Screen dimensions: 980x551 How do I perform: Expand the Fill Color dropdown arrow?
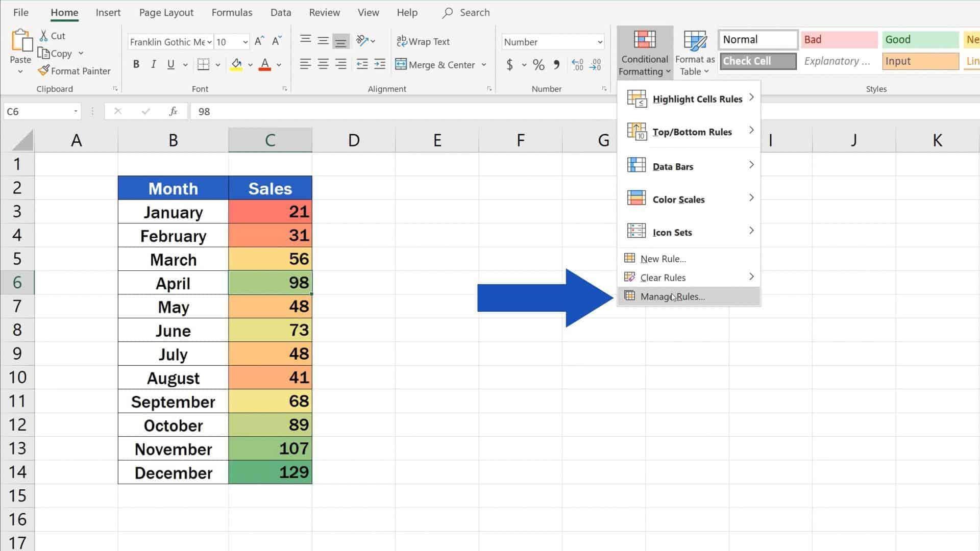249,65
